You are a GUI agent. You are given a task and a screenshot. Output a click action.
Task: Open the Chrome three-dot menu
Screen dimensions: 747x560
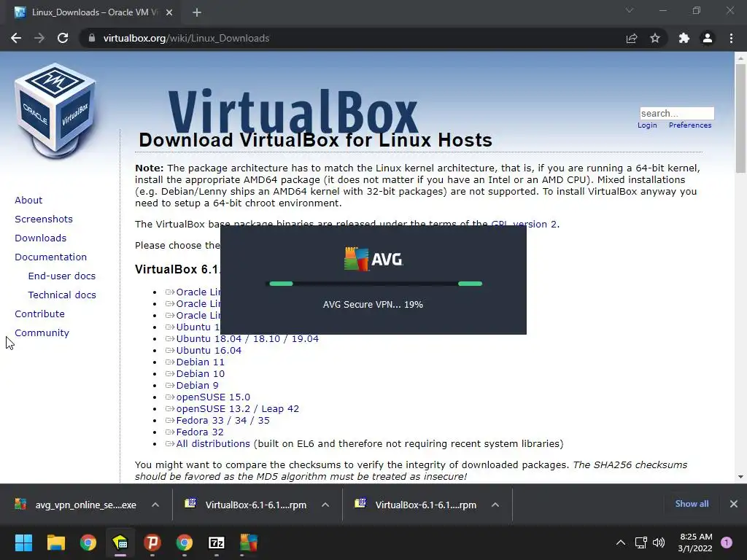731,38
